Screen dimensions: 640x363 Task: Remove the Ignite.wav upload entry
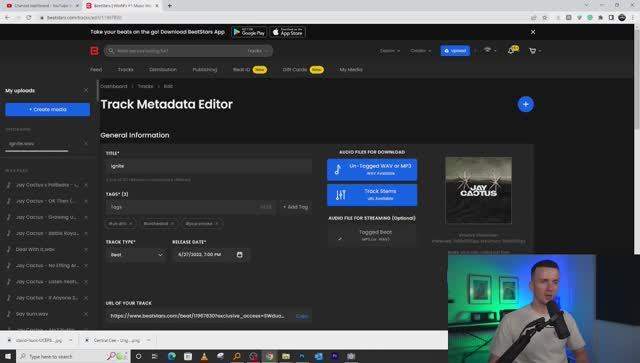86,144
